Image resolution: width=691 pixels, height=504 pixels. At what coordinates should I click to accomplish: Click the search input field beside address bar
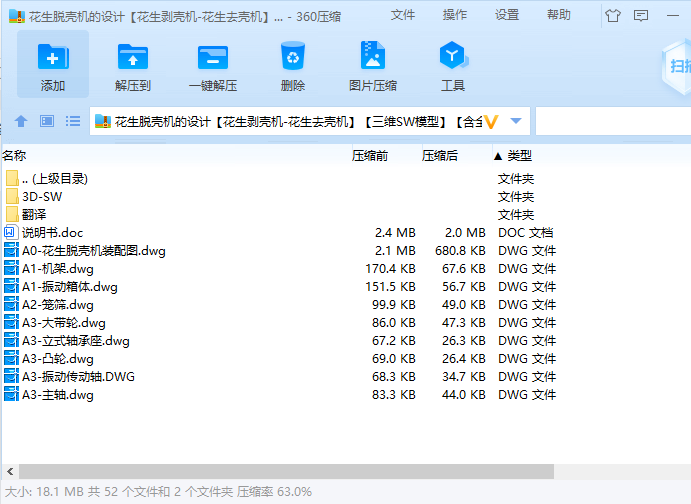[x=613, y=121]
